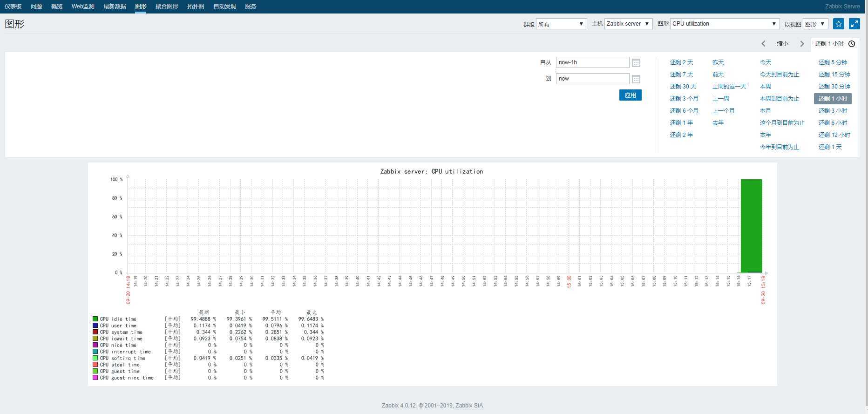Image resolution: width=868 pixels, height=414 pixels.
Task: Open 自动发现 in the top menu
Action: tap(224, 7)
